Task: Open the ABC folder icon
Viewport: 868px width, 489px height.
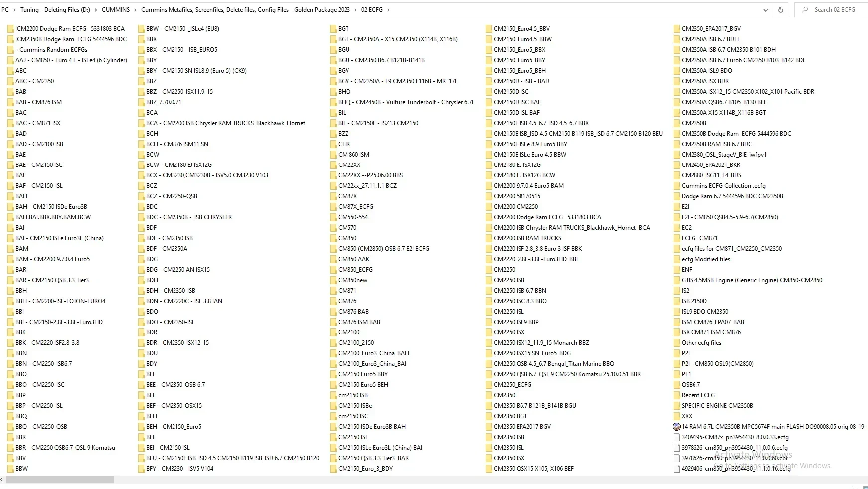Action: tap(10, 70)
